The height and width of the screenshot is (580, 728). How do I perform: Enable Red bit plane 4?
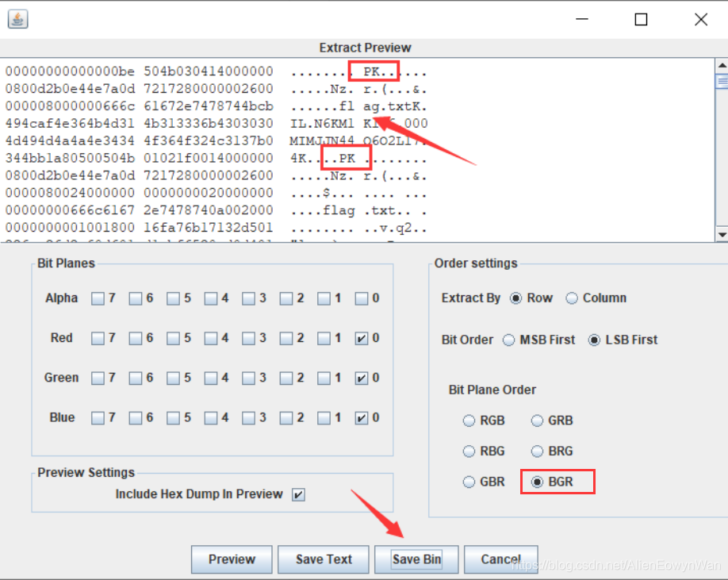[x=211, y=338]
